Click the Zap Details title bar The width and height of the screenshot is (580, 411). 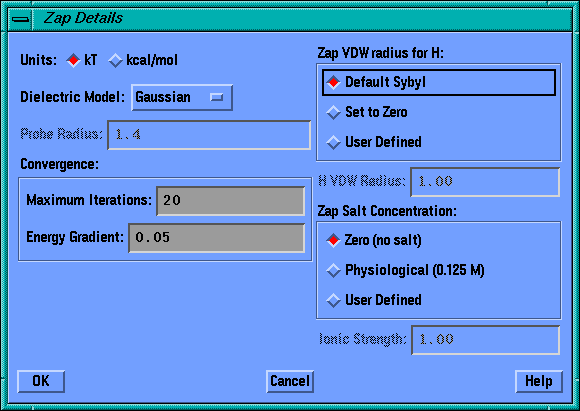[301, 18]
